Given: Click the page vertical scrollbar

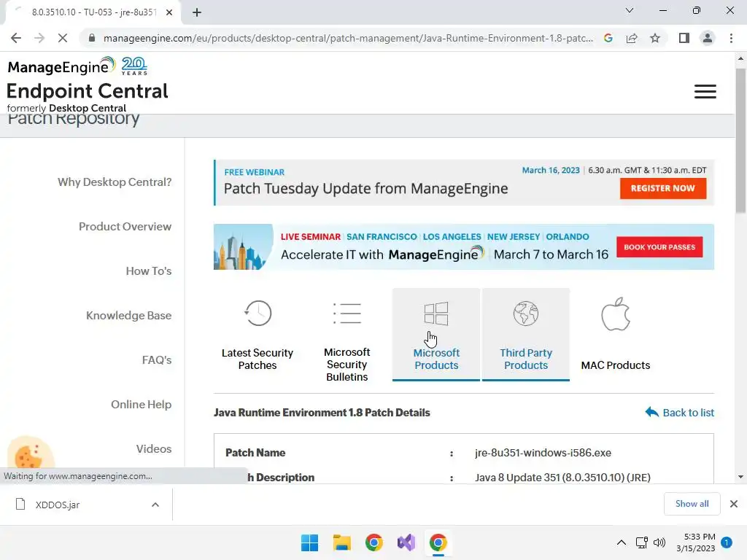Looking at the screenshot, I should point(740,141).
